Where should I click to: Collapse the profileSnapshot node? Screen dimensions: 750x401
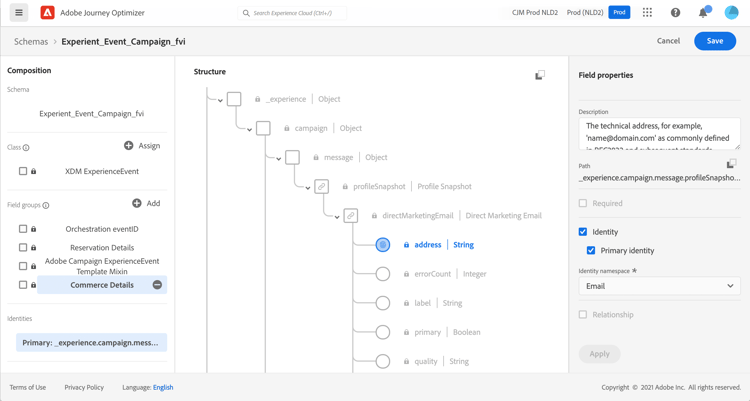point(308,187)
